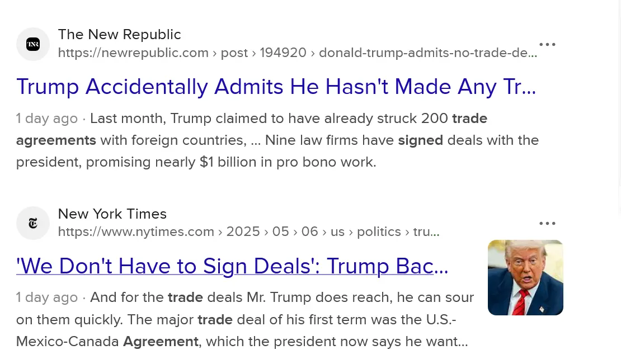Click '194920' segment in New Republic breadcrumb
This screenshot has width=621, height=364.
[283, 53]
